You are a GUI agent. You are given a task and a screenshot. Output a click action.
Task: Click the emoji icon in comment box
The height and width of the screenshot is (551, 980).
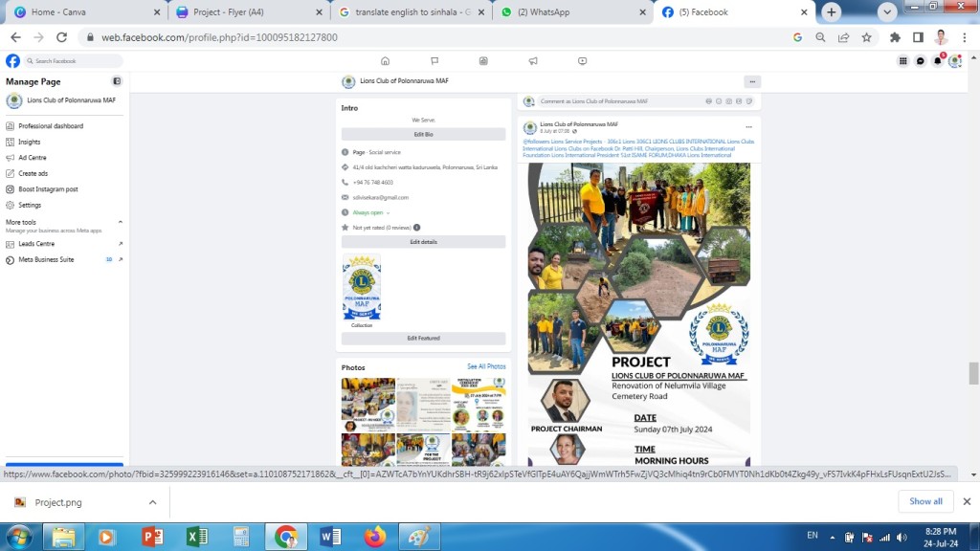719,101
